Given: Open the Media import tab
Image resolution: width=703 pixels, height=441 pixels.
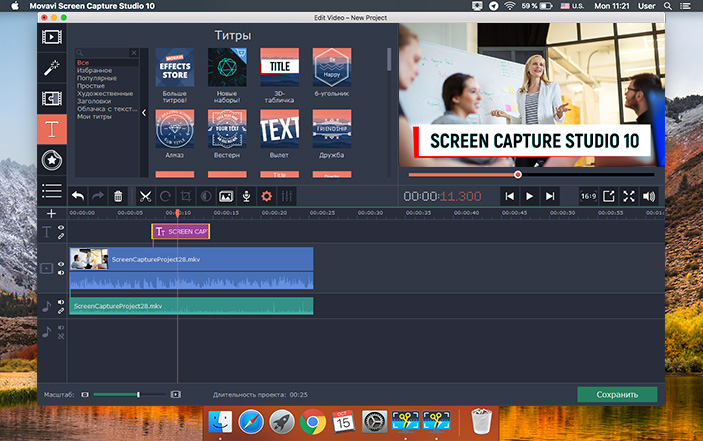Looking at the screenshot, I should [52, 37].
